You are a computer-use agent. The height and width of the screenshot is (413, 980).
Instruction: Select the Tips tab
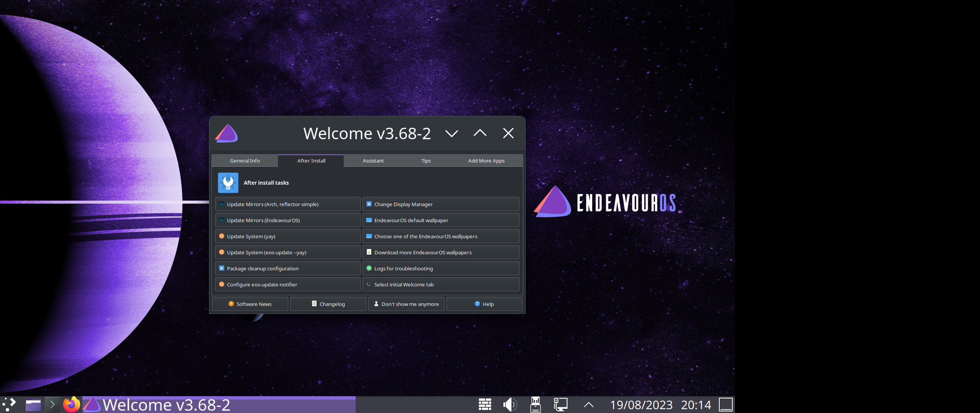point(426,161)
